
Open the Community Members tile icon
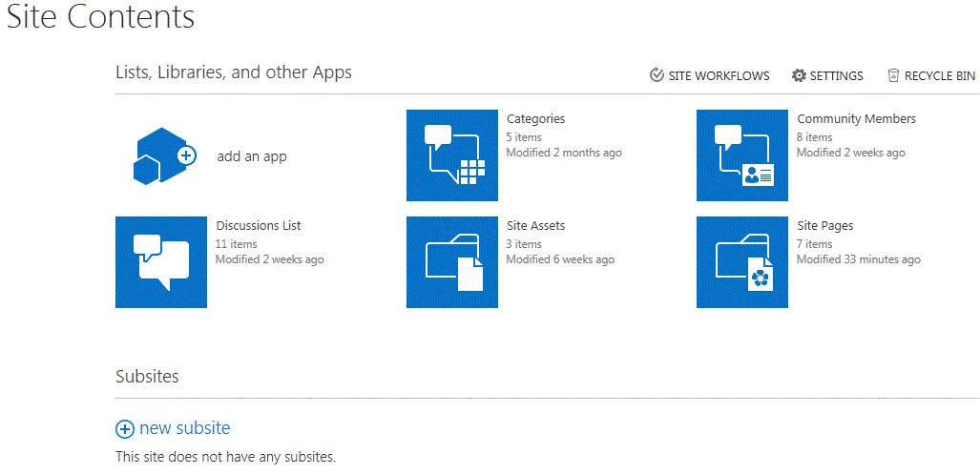pos(742,155)
